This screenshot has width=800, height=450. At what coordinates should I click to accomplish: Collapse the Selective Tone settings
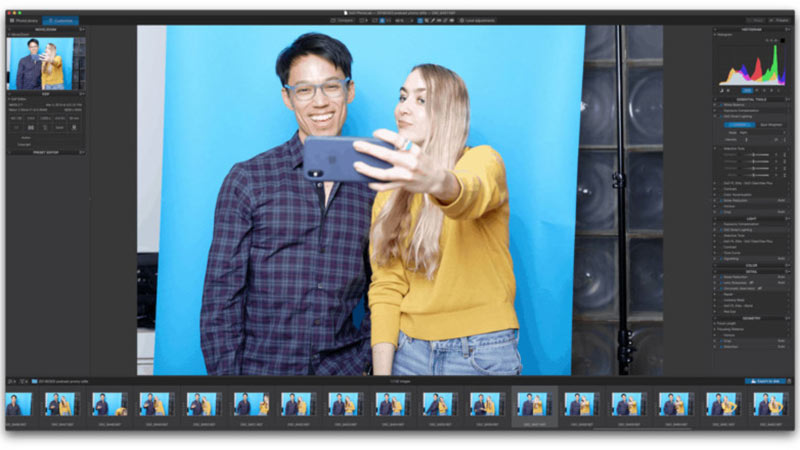(714, 147)
